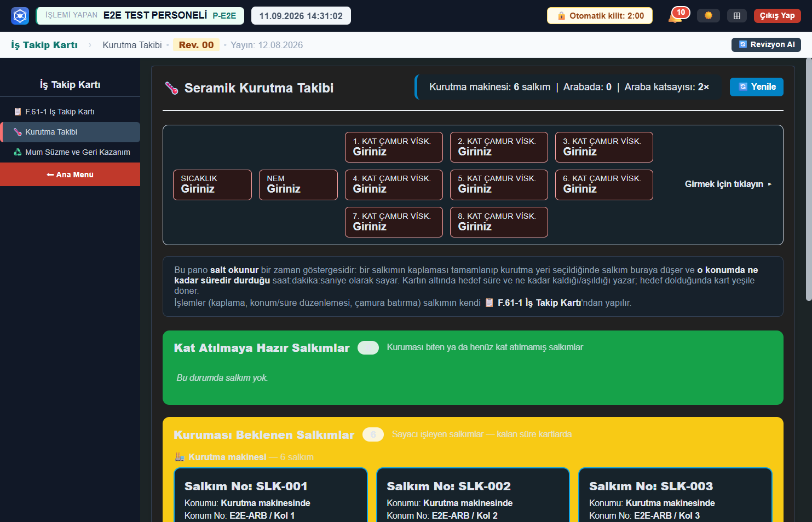Go back via Ana Menü button
Image resolution: width=812 pixels, height=522 pixels.
click(x=70, y=175)
